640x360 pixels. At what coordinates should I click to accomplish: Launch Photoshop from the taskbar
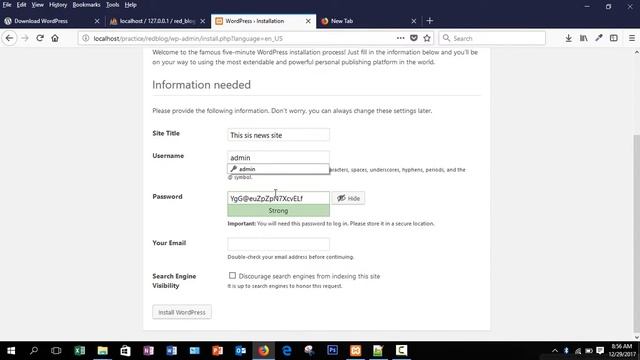(x=333, y=351)
